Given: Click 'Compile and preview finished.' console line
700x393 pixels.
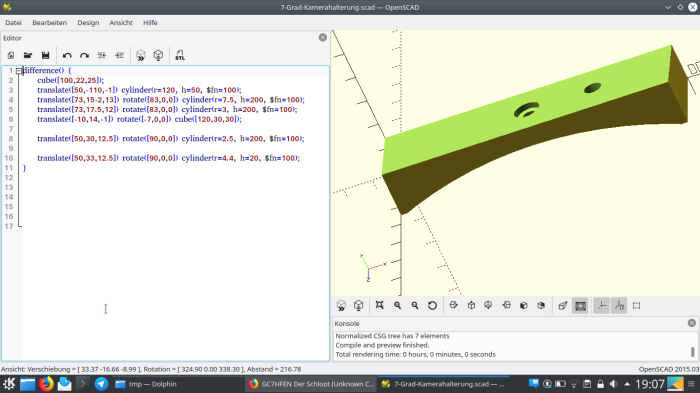Looking at the screenshot, I should (x=382, y=345).
